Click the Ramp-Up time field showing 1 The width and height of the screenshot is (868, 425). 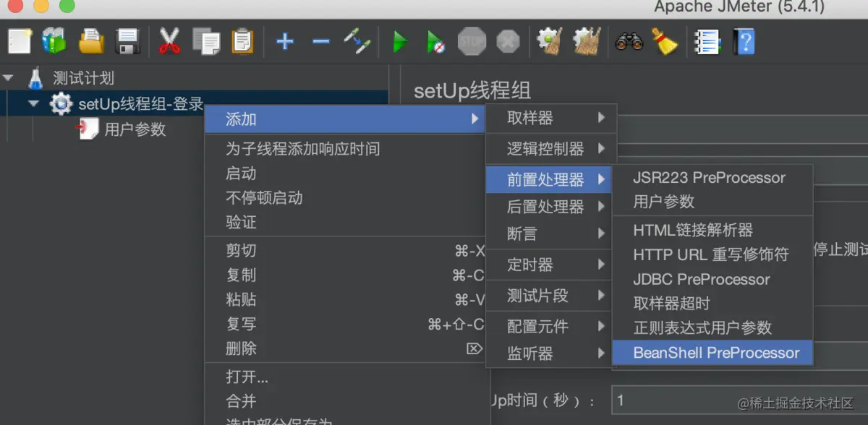coord(739,400)
